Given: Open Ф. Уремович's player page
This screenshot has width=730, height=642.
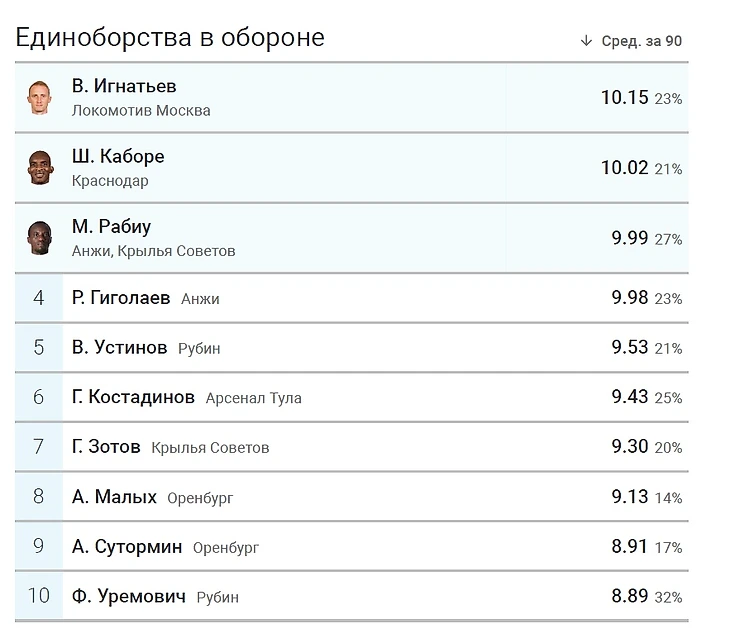Looking at the screenshot, I should pos(129,597).
